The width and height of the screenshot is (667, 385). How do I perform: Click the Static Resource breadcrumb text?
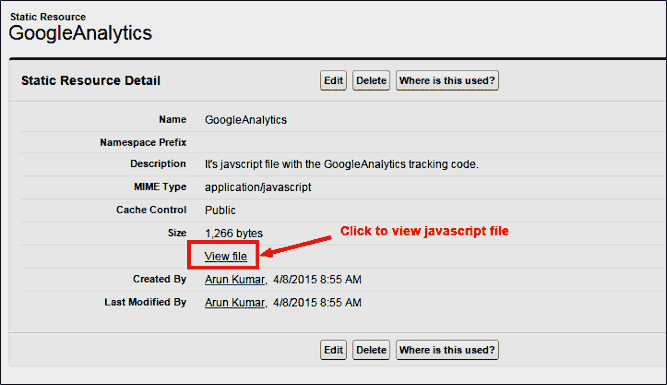click(48, 17)
